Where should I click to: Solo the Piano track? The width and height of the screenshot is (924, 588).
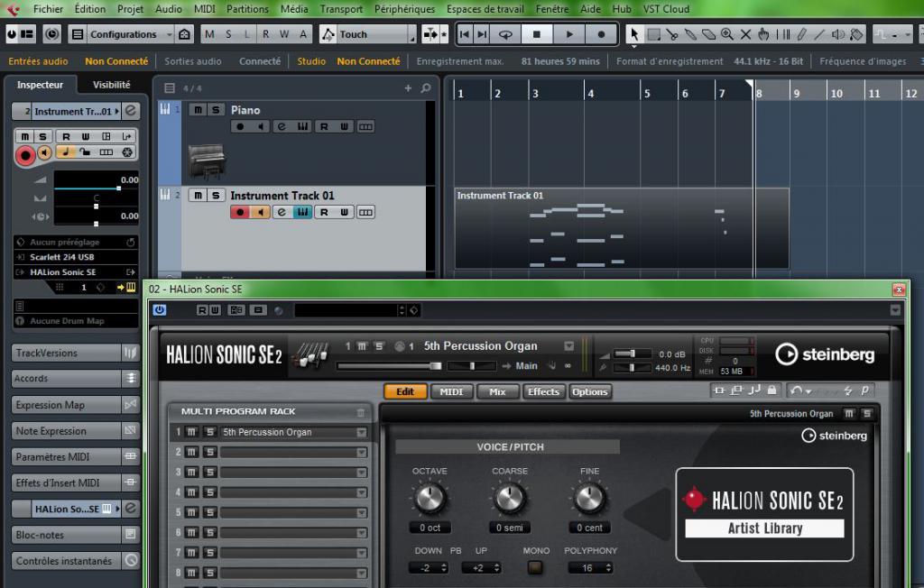tap(216, 110)
